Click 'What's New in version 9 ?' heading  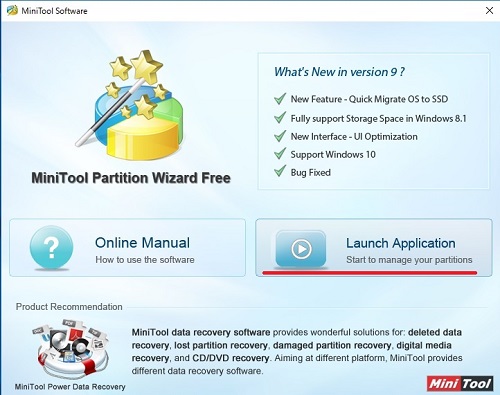click(x=339, y=72)
